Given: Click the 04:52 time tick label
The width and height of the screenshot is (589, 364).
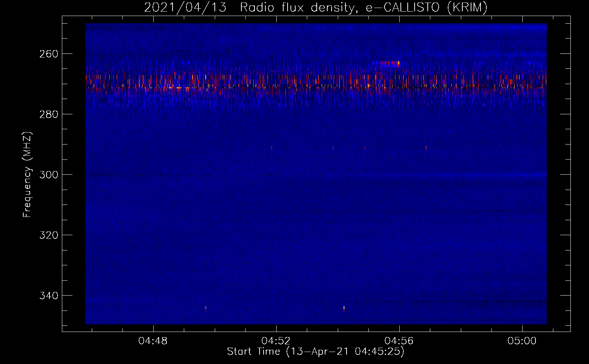Looking at the screenshot, I should coord(276,341).
